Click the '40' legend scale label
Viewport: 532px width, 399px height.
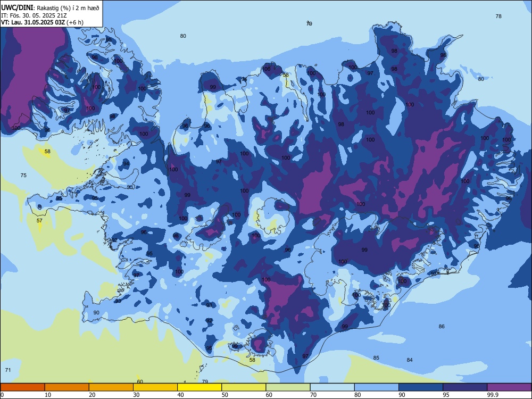click(x=181, y=395)
